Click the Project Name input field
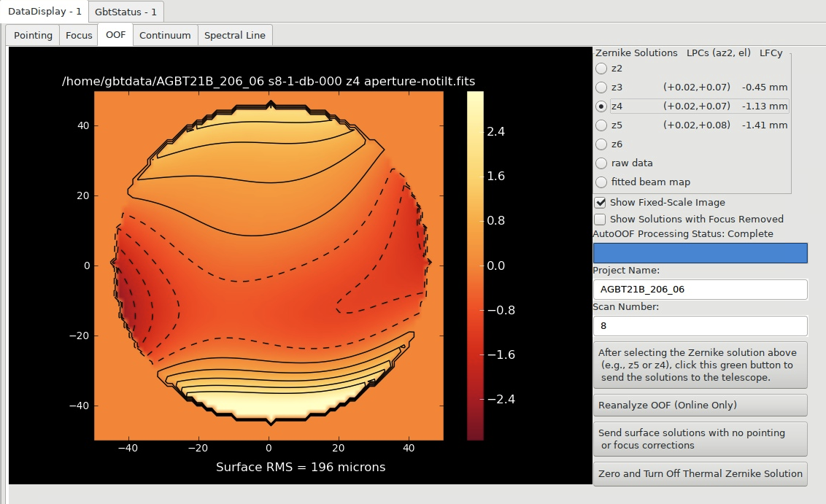This screenshot has height=504, width=826. (x=700, y=289)
